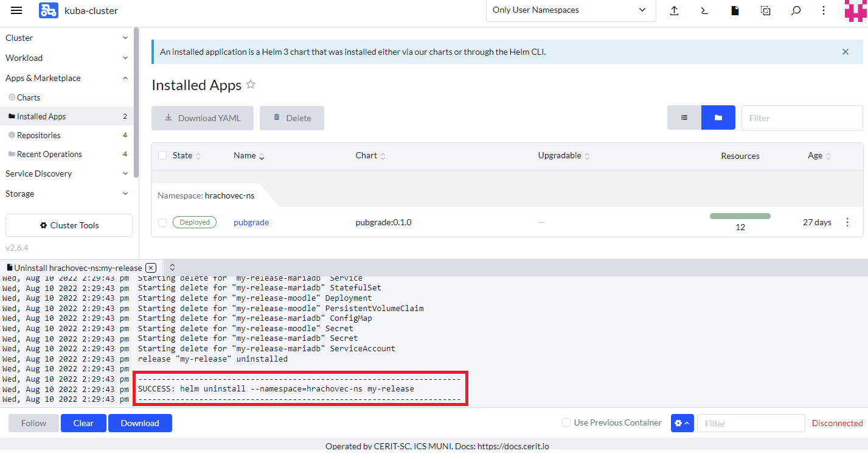Tick the select all rows checkbox

(162, 155)
